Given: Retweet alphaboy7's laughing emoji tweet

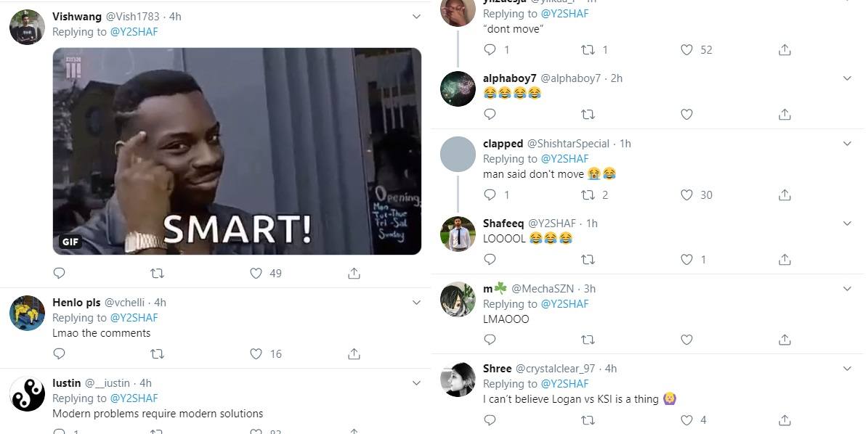Looking at the screenshot, I should (588, 115).
